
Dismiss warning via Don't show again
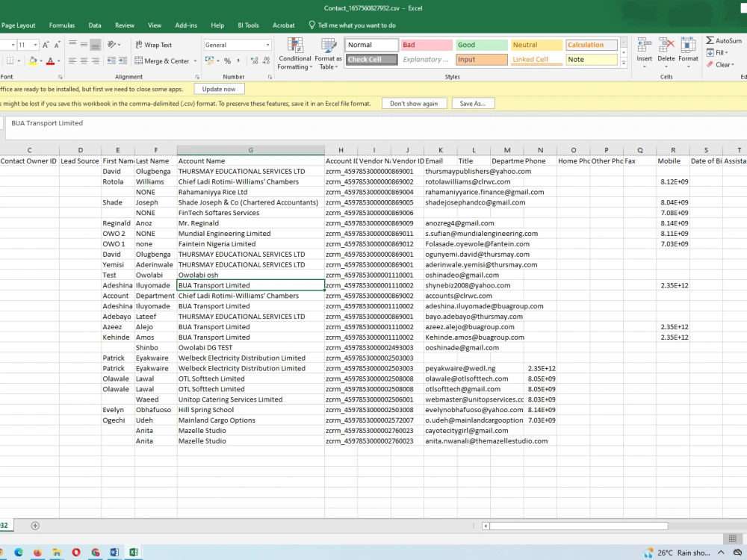click(x=414, y=104)
